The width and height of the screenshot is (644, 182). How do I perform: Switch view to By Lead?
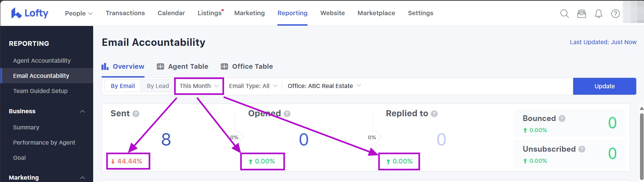158,86
